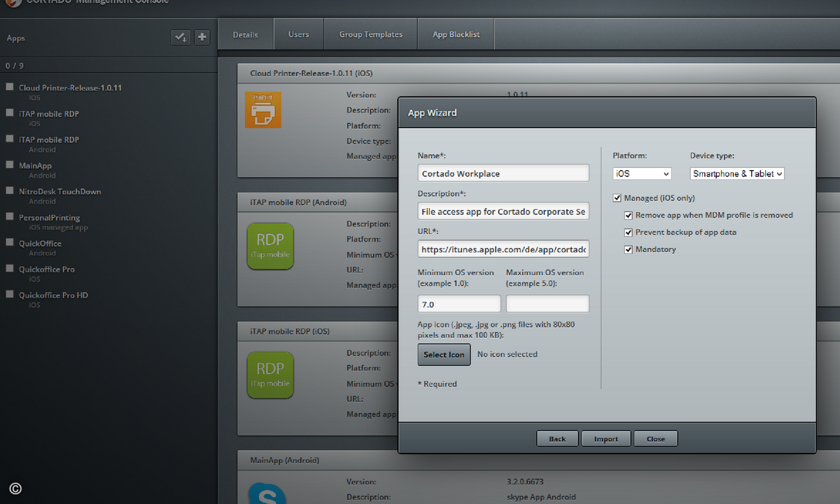Switch to the App Blacklist tab
Screen dimensions: 840x504
(x=456, y=34)
